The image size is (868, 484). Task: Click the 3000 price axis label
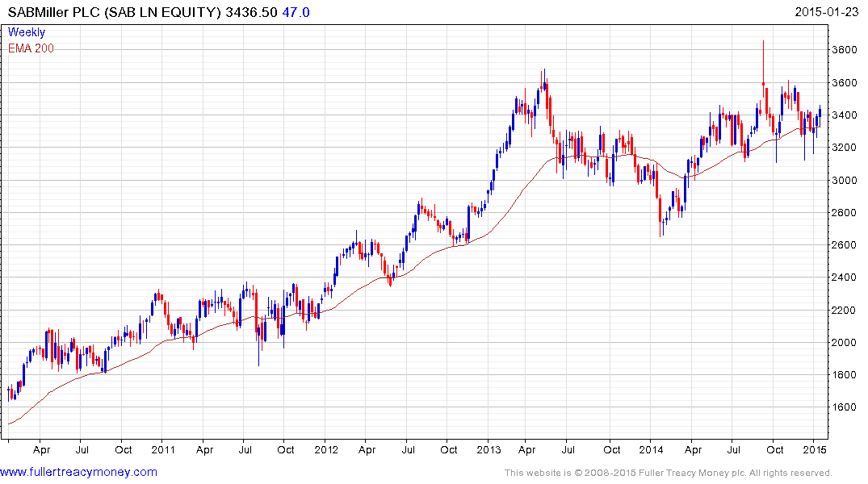(845, 181)
